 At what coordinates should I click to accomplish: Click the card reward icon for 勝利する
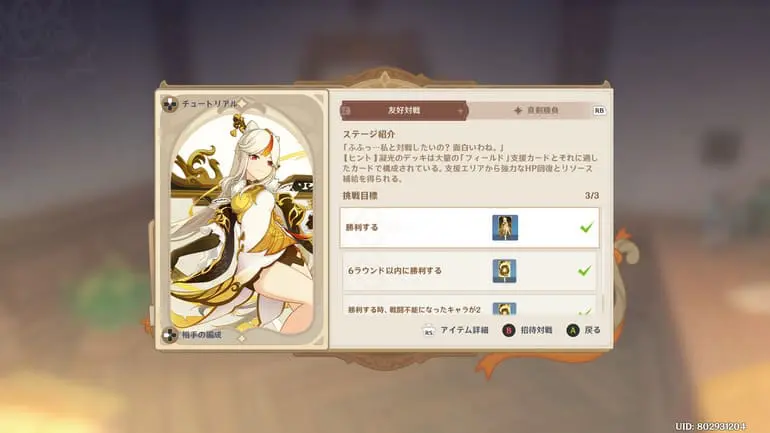(505, 228)
